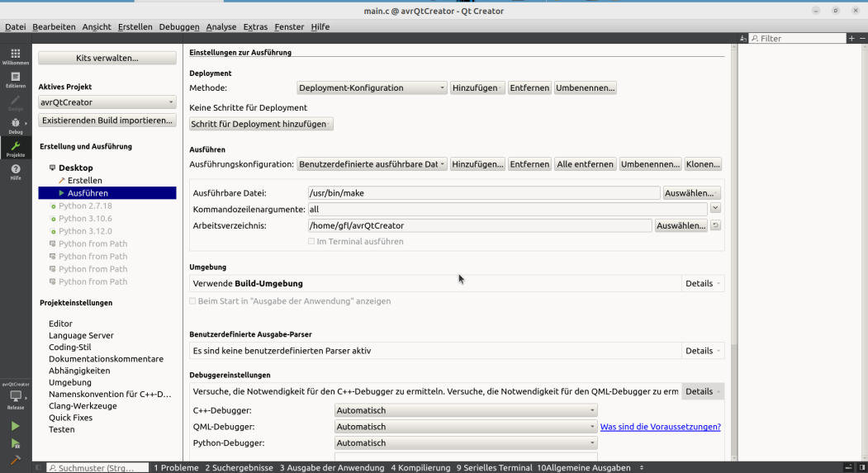Toggle the right sidebar icon in the status bar
The image size is (868, 473).
pyautogui.click(x=862, y=467)
